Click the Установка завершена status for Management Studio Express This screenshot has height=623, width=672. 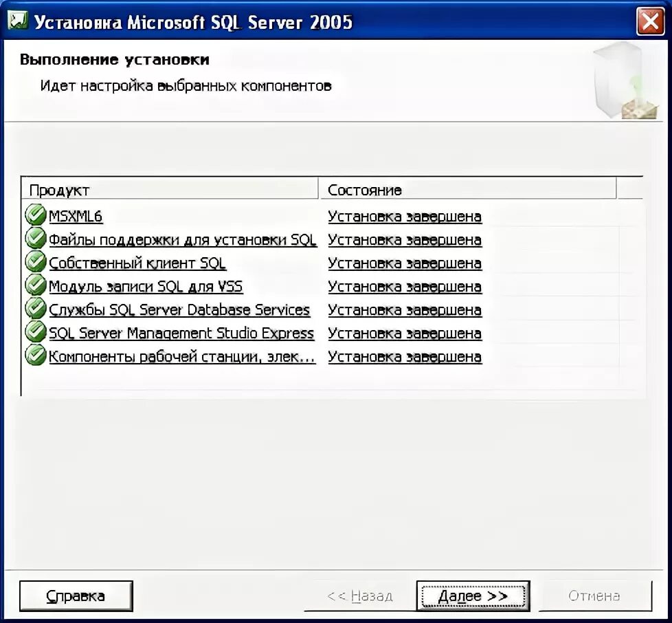click(405, 333)
